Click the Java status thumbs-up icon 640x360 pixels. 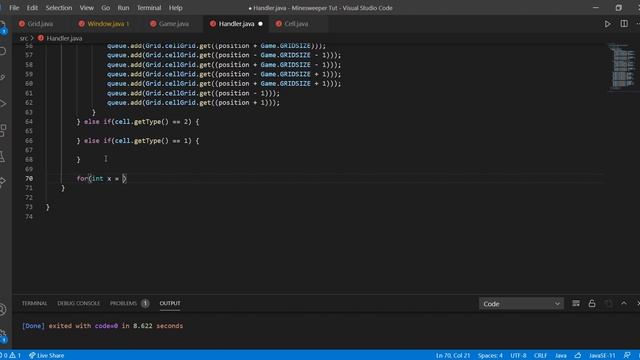pos(578,356)
